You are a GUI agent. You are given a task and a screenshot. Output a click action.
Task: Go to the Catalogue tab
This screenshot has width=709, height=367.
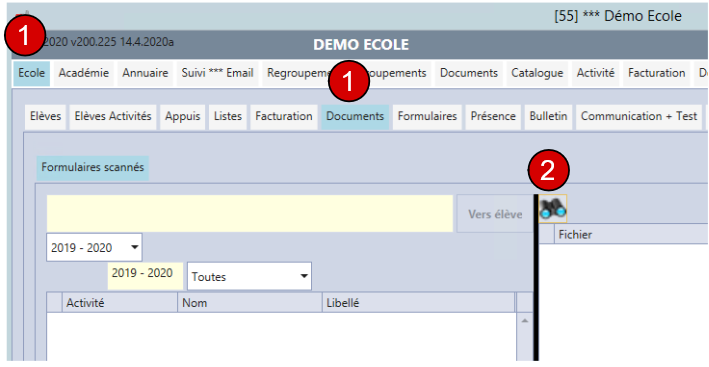coord(537,73)
